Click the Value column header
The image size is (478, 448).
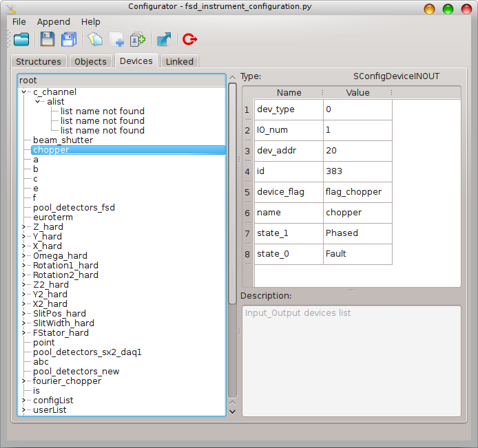pos(357,93)
